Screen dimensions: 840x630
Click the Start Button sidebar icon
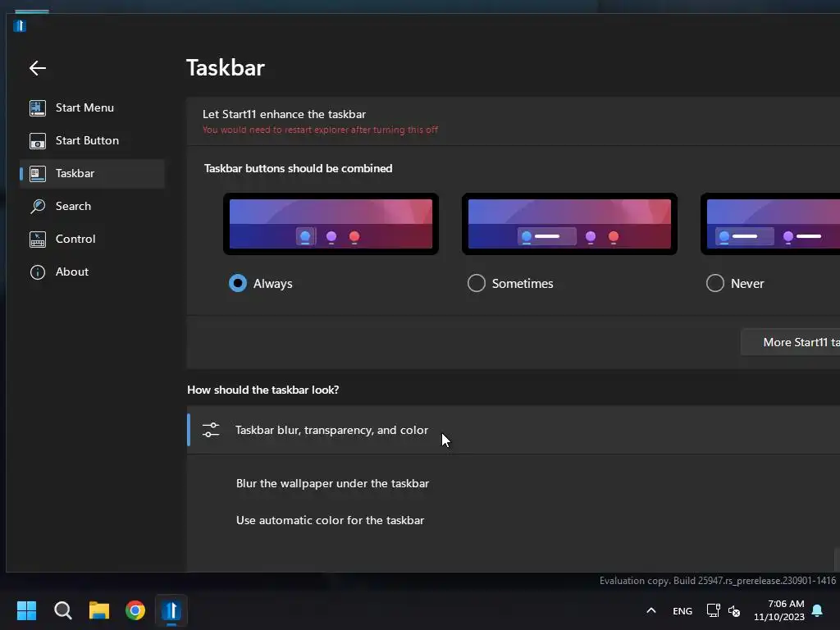coord(38,141)
